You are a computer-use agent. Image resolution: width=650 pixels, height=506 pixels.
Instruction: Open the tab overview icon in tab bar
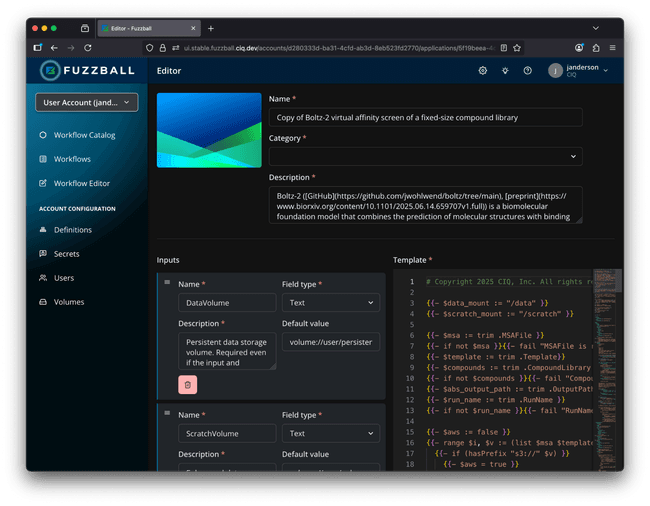coord(85,28)
